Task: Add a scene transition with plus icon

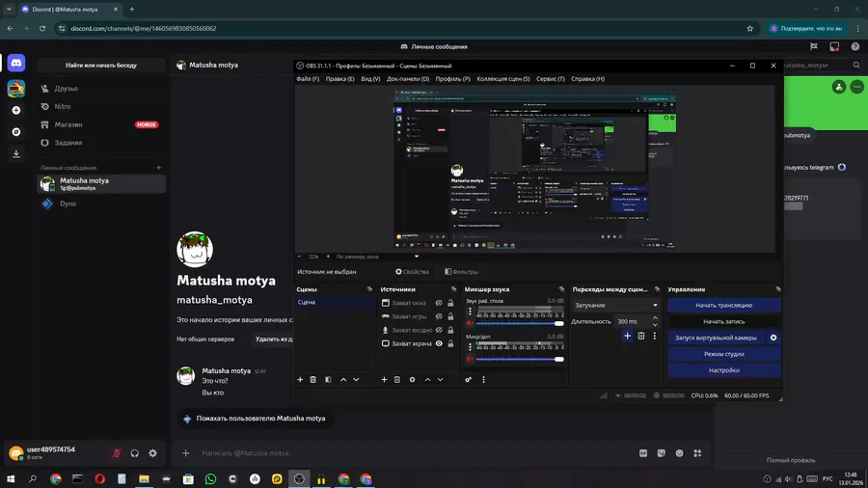Action: pyautogui.click(x=627, y=336)
